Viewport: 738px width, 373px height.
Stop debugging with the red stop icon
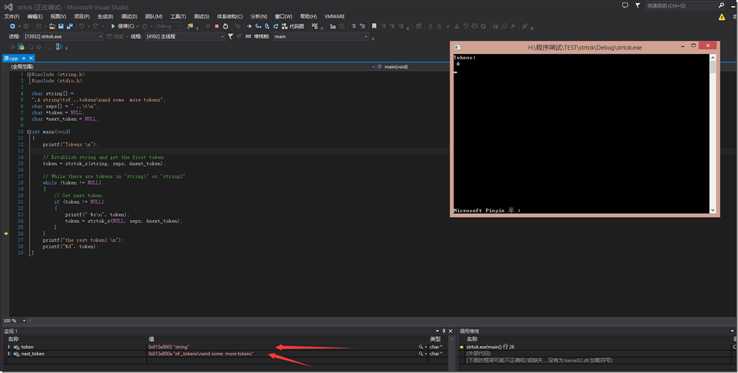(x=217, y=26)
